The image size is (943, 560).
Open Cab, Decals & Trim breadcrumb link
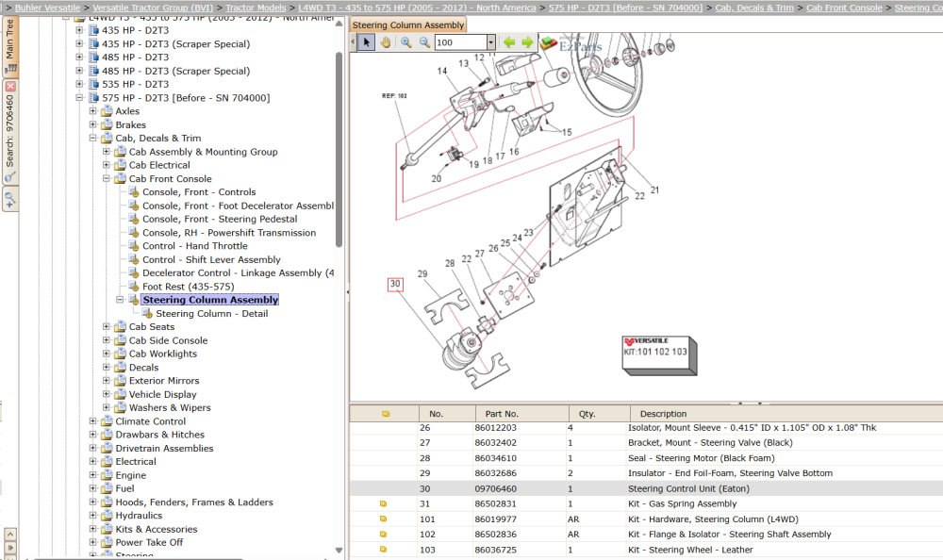point(754,8)
